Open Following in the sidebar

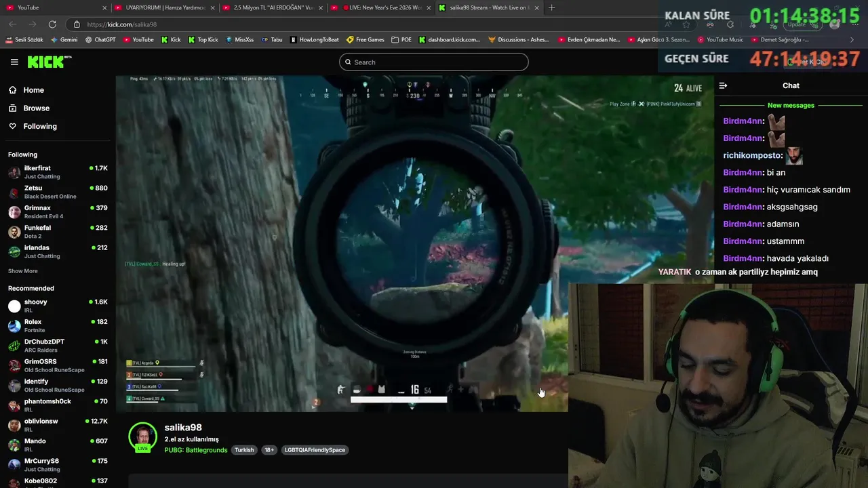pyautogui.click(x=40, y=126)
